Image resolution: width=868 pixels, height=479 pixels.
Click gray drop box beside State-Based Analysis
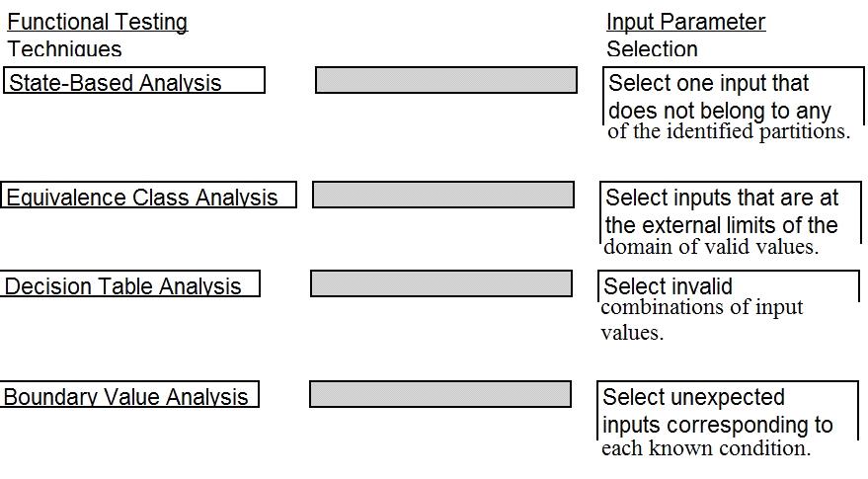[x=445, y=80]
